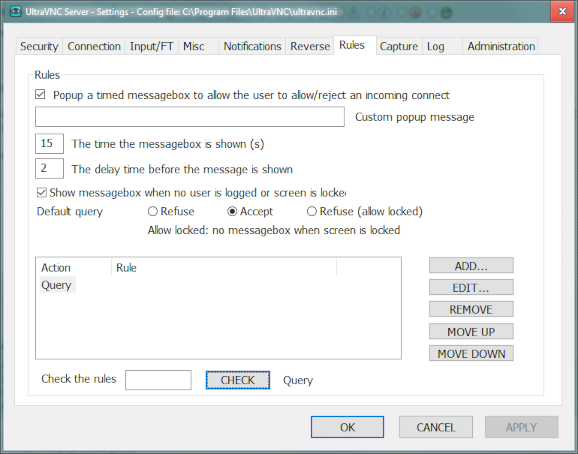
Task: Click the ADD... rule button
Action: [471, 266]
